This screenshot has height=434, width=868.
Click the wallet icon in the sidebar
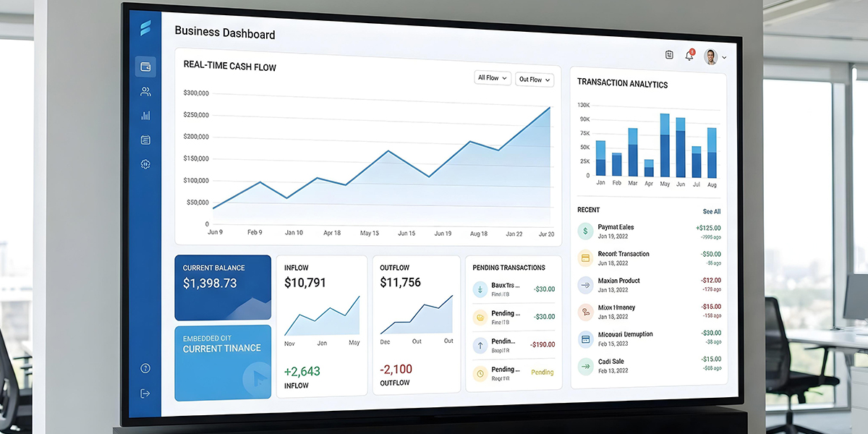pyautogui.click(x=145, y=67)
